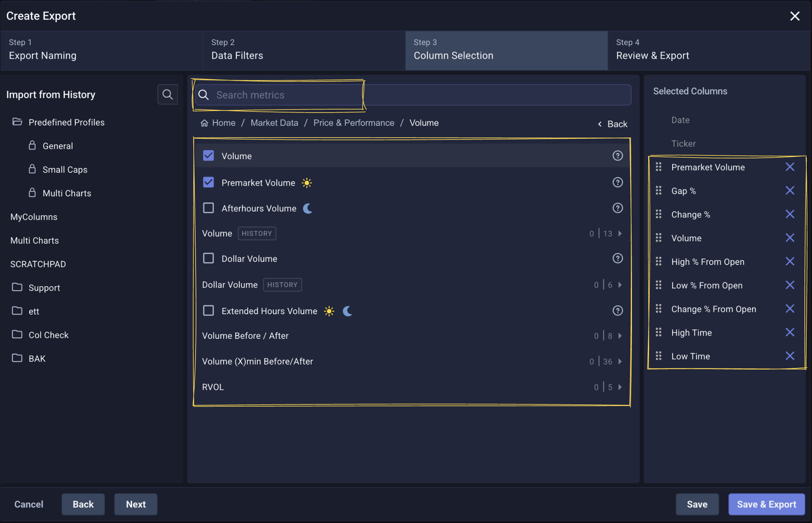
Task: Expand the Volume (X)min Before/After group
Action: (x=620, y=361)
